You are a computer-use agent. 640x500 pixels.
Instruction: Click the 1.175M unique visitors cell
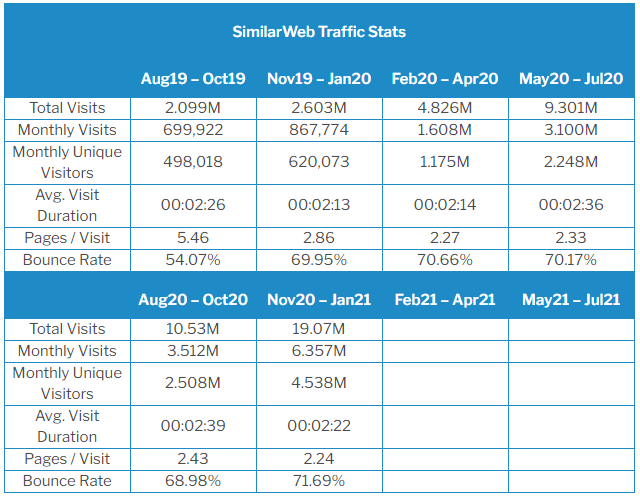click(x=445, y=162)
